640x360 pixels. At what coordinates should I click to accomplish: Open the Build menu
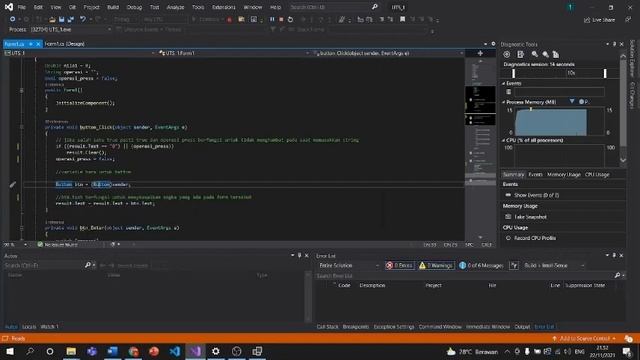113,7
